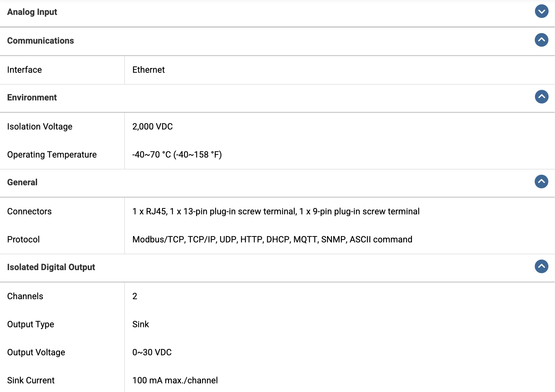This screenshot has width=555, height=392.
Task: Collapse the Communications section chevron
Action: pyautogui.click(x=541, y=40)
